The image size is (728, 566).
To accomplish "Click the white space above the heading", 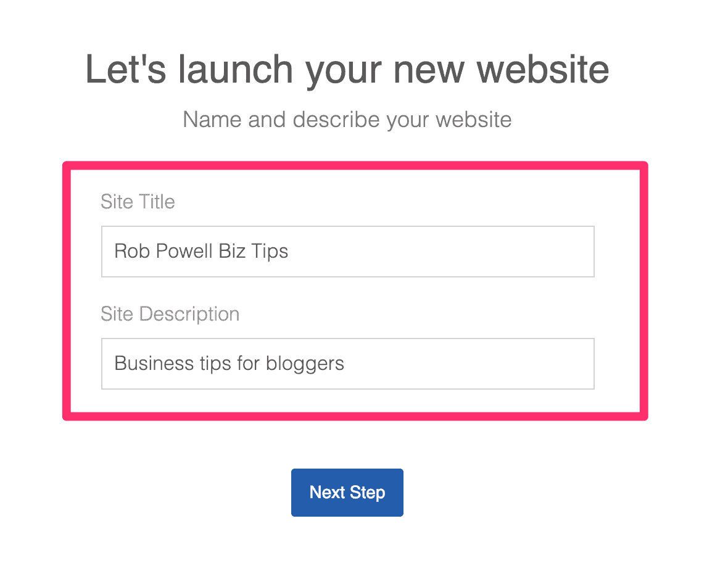I will pyautogui.click(x=347, y=22).
